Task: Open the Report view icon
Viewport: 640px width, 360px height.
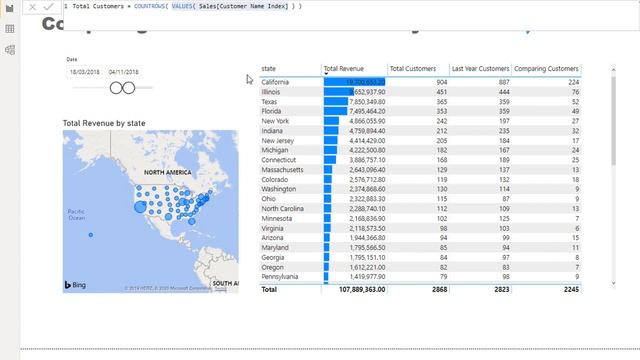Action: tap(10, 8)
